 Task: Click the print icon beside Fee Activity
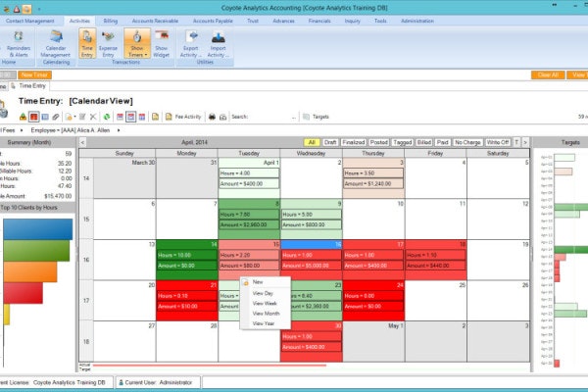(x=212, y=117)
